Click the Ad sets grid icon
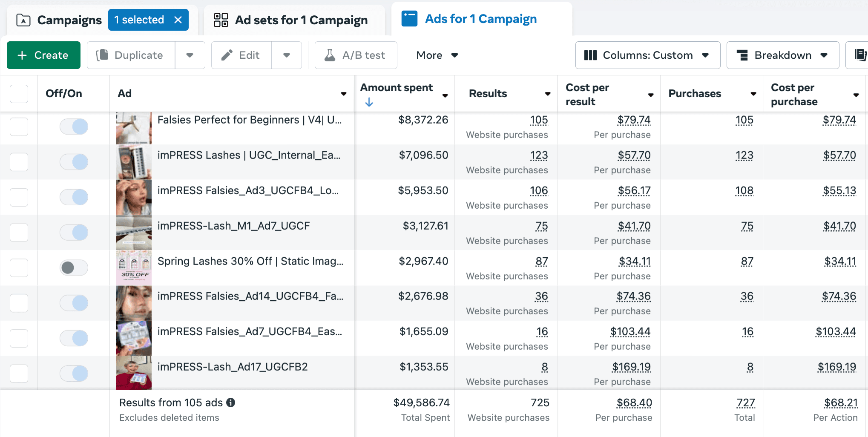Viewport: 868px width, 437px height. point(221,20)
